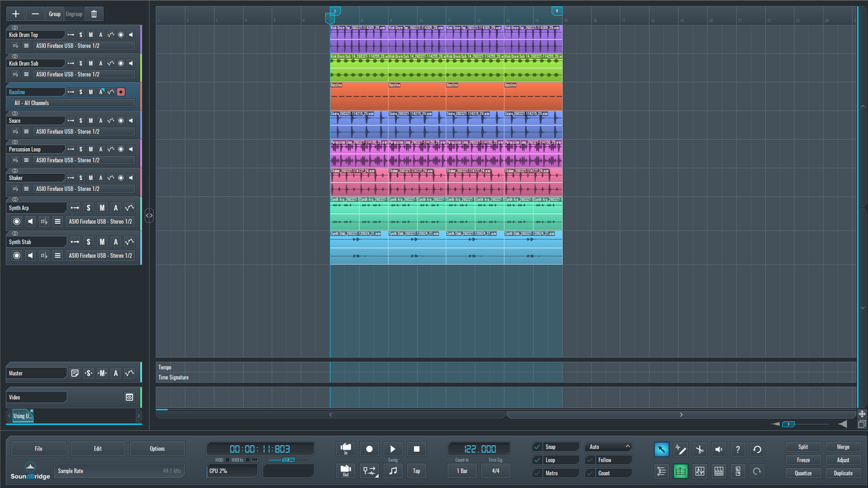Open the rack devices view icon

[738, 471]
